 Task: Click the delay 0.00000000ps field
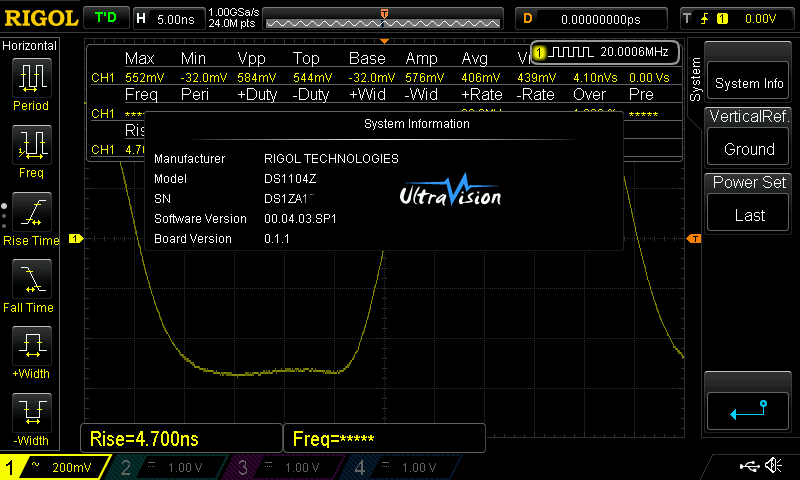tap(591, 19)
